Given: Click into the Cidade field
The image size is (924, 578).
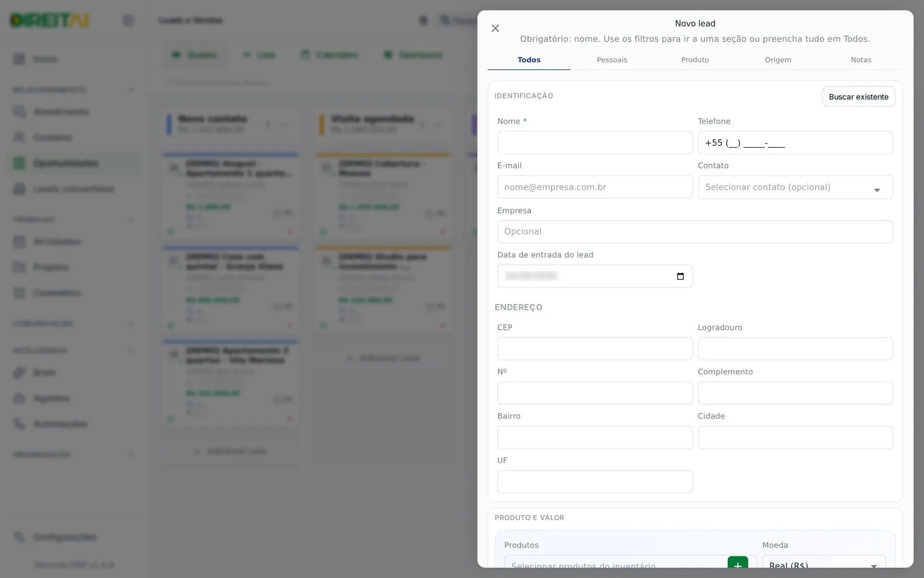Looking at the screenshot, I should pos(796,437).
